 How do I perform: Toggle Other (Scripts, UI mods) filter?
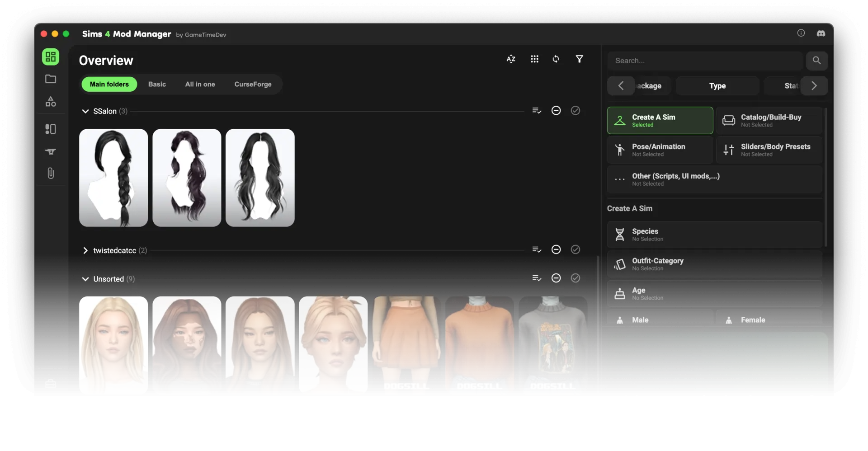coord(714,179)
